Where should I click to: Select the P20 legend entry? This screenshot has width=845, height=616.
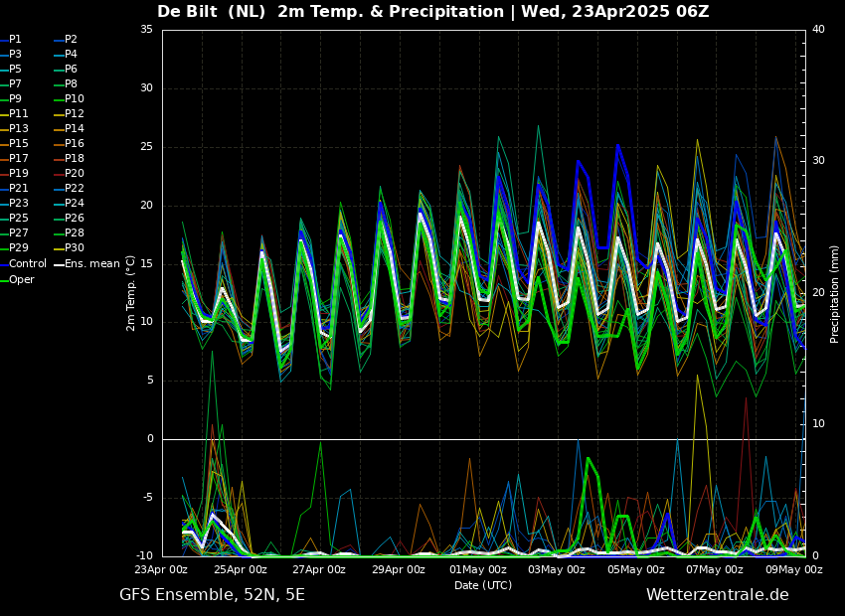pos(75,174)
